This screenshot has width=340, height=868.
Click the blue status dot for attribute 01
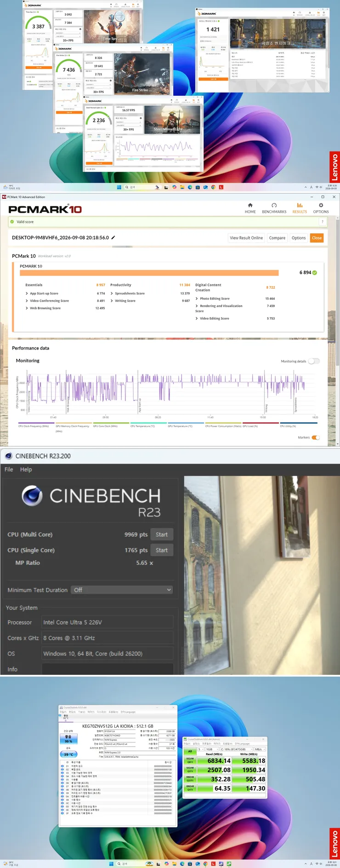[x=62, y=766]
